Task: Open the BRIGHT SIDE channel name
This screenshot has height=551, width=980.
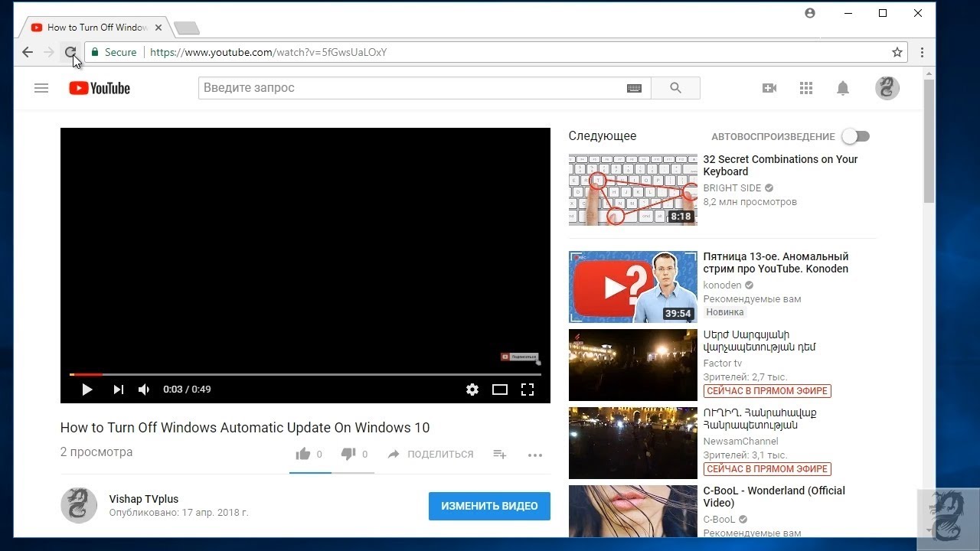Action: (733, 188)
